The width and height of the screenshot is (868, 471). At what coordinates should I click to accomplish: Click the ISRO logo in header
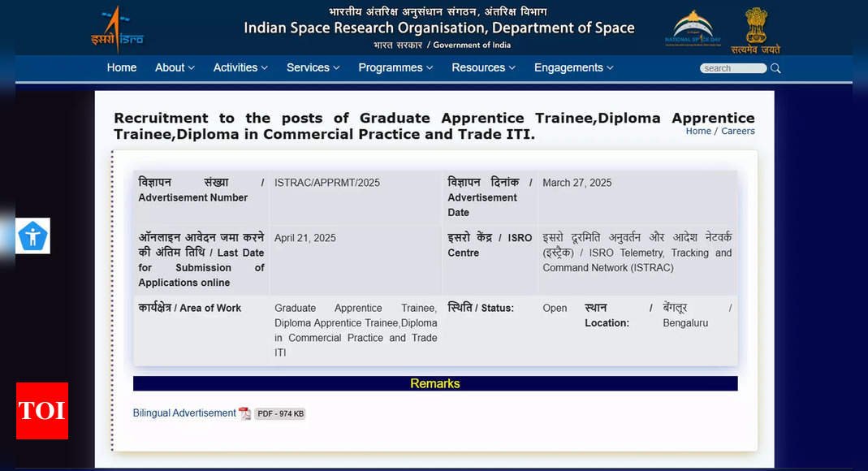(117, 28)
